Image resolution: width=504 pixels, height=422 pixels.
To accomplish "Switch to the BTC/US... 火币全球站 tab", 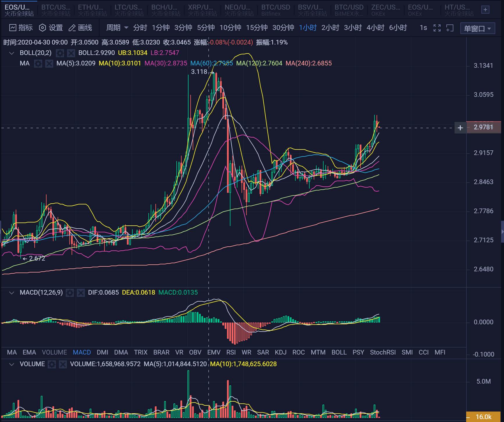I will [x=56, y=10].
